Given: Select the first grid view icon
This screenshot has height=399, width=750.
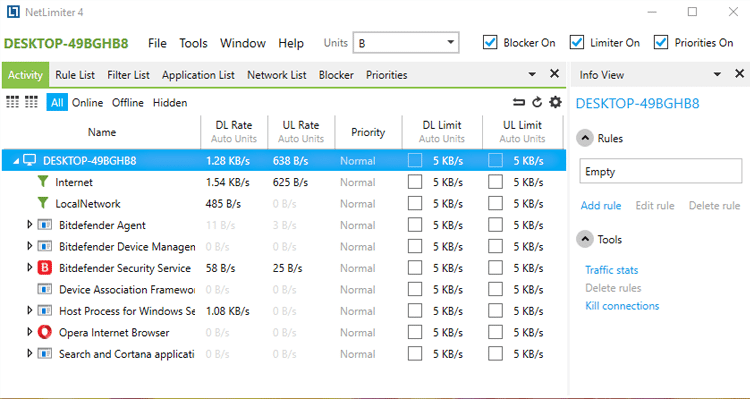Looking at the screenshot, I should tap(12, 102).
